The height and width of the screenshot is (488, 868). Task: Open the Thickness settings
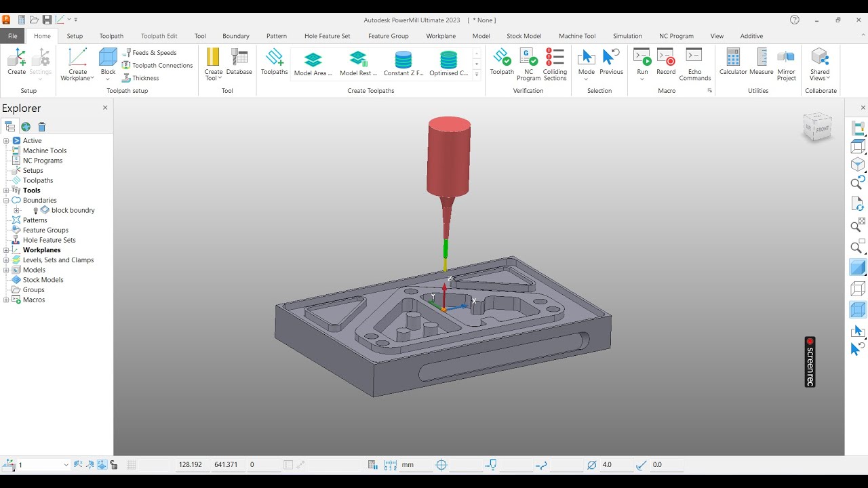[x=140, y=78]
